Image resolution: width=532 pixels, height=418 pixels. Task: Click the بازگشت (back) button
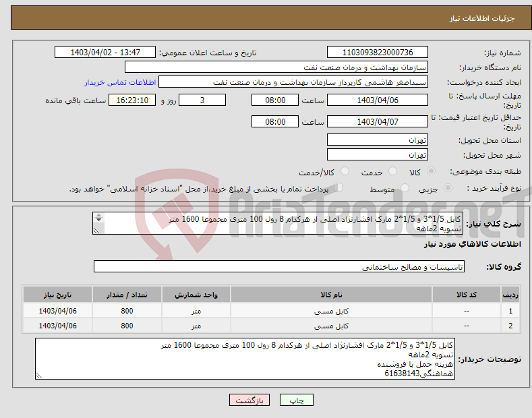click(x=249, y=400)
